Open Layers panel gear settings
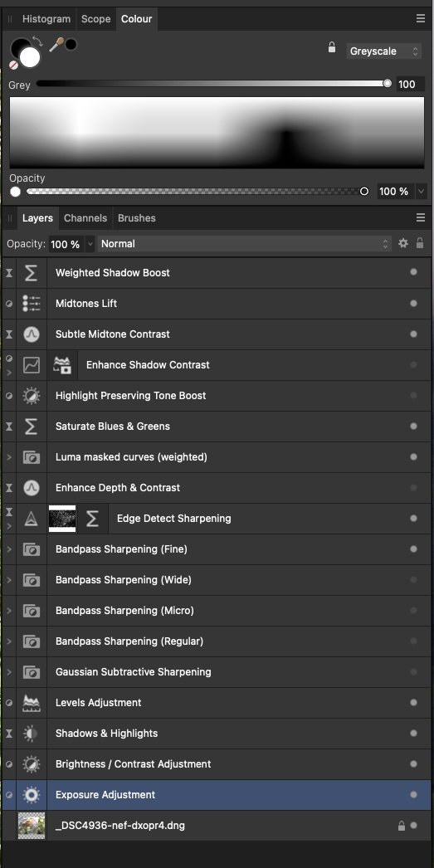Viewport: 434px width, 868px height. [x=403, y=243]
